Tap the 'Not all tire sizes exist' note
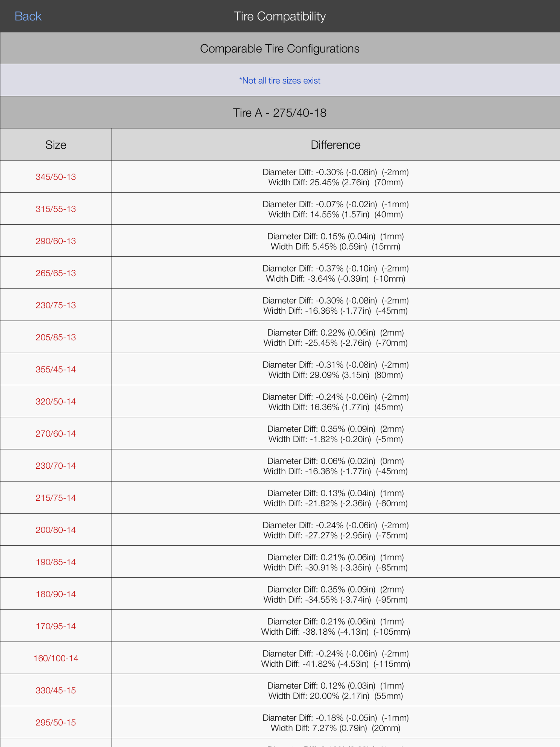 point(280,80)
